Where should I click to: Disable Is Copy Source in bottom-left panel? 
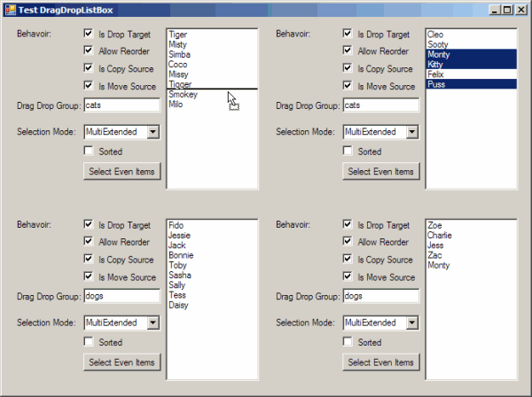coord(89,260)
